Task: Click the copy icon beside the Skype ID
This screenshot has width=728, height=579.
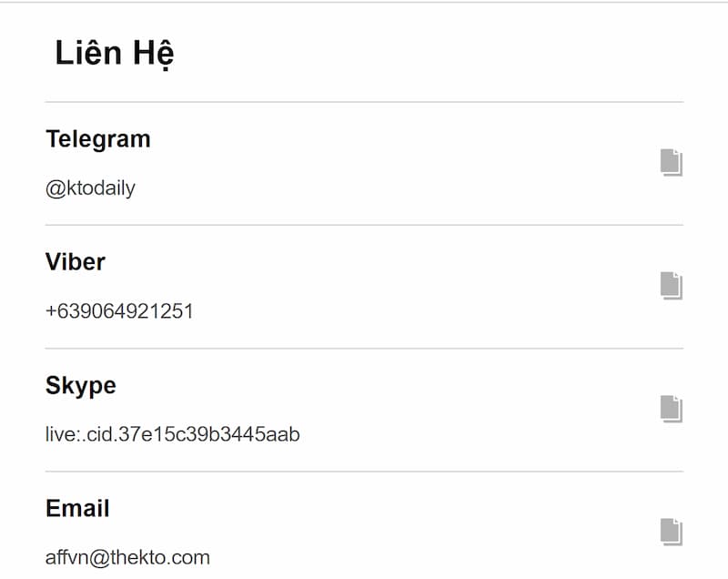Action: click(671, 409)
